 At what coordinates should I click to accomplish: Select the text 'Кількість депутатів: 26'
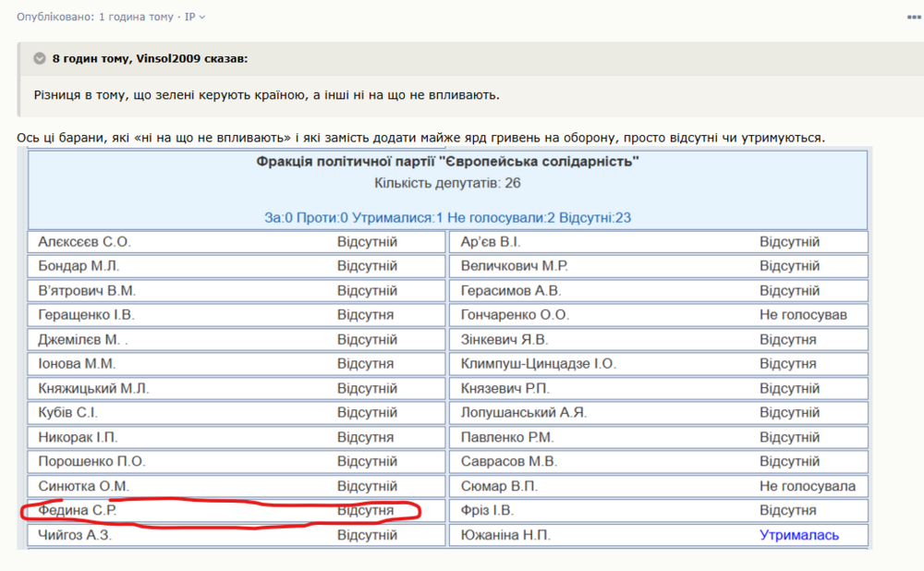pyautogui.click(x=447, y=183)
